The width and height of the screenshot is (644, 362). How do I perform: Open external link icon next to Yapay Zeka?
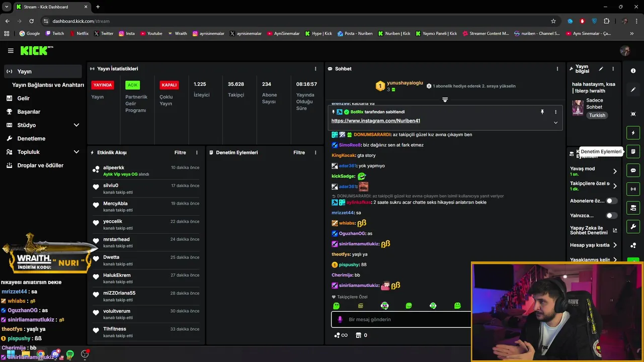pyautogui.click(x=615, y=231)
